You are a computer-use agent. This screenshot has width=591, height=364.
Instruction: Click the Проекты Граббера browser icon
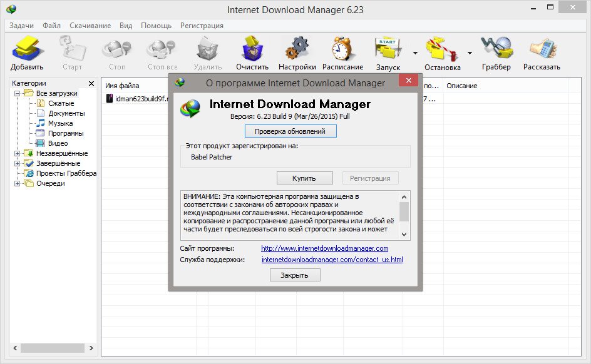click(x=29, y=173)
